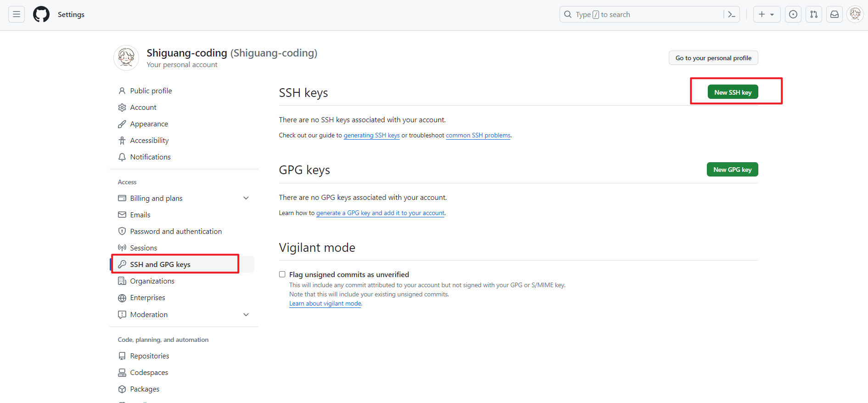The width and height of the screenshot is (868, 403).
Task: Open the generating SSH keys guide link
Action: 372,135
